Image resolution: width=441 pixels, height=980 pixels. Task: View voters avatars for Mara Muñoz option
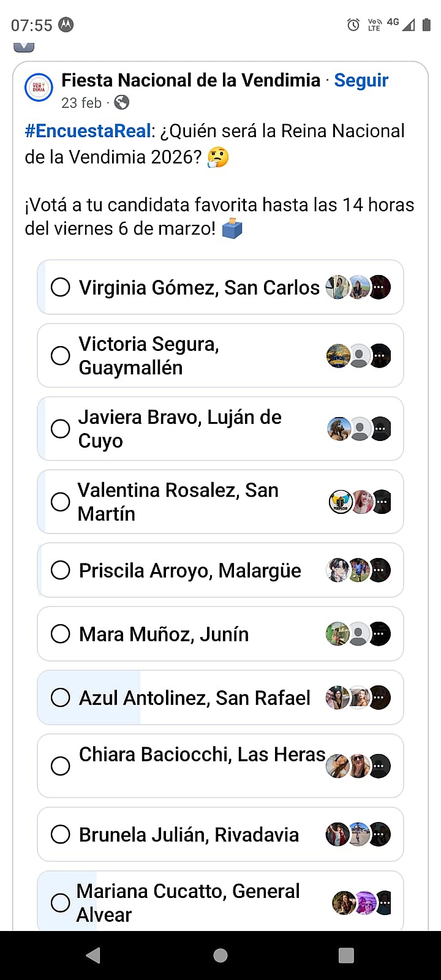[358, 634]
